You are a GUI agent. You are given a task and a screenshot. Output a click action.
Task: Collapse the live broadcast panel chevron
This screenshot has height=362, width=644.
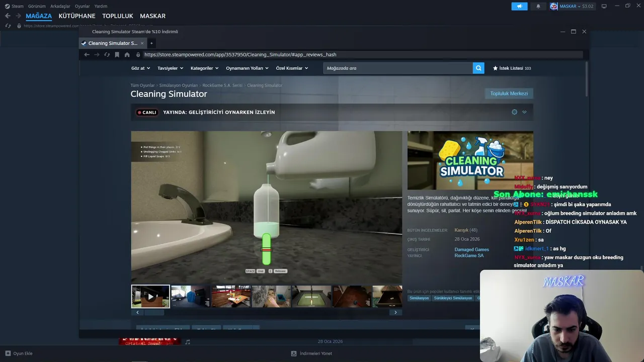pyautogui.click(x=524, y=112)
